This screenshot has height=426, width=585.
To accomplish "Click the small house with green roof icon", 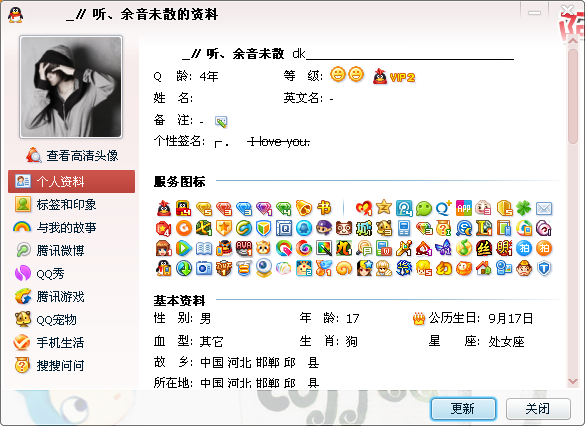I will 484,268.
